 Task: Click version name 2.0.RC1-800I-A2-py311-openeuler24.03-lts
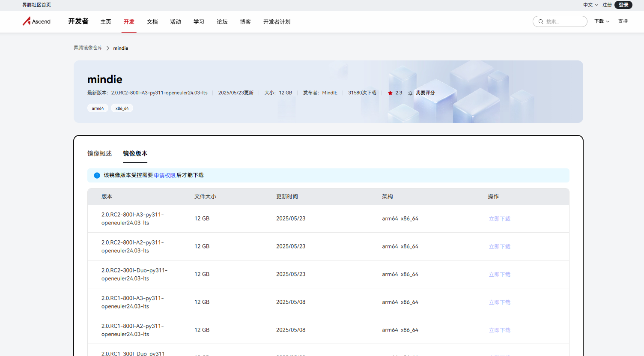point(133,330)
